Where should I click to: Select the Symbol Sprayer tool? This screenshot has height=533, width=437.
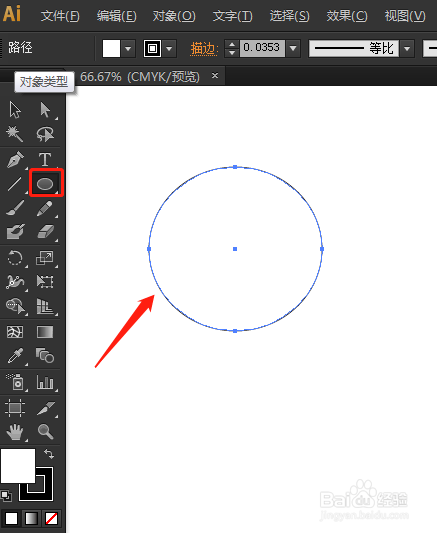pyautogui.click(x=15, y=382)
